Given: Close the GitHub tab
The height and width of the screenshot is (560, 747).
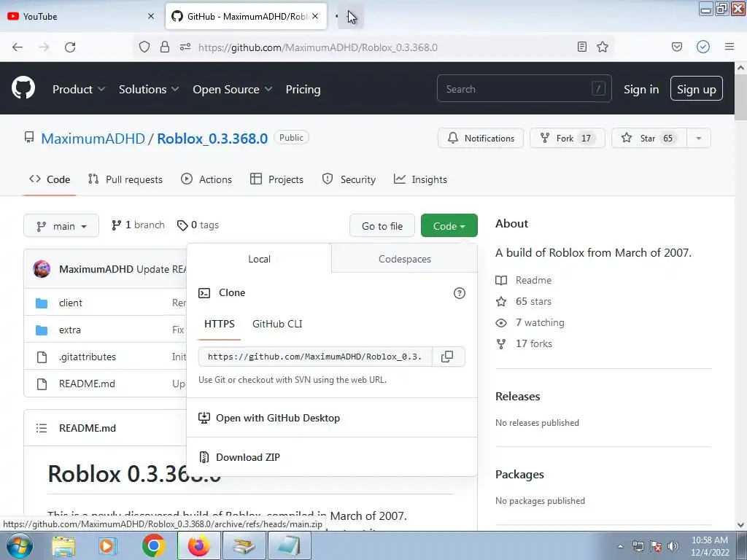Looking at the screenshot, I should [x=315, y=16].
